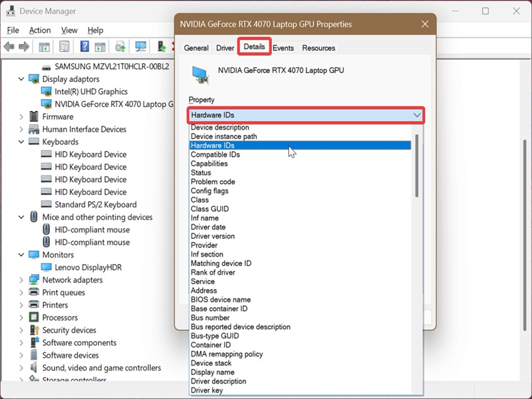Expand the Processors tree node
This screenshot has height=399, width=532.
pyautogui.click(x=21, y=318)
